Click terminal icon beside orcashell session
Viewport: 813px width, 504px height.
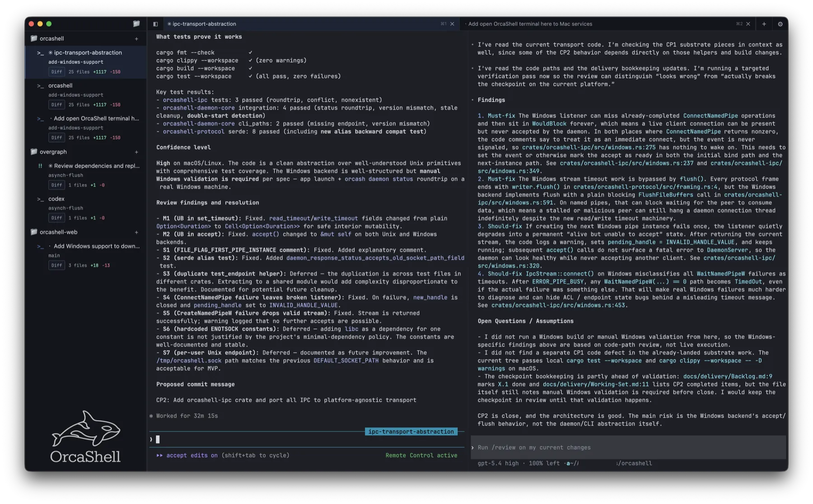point(40,86)
